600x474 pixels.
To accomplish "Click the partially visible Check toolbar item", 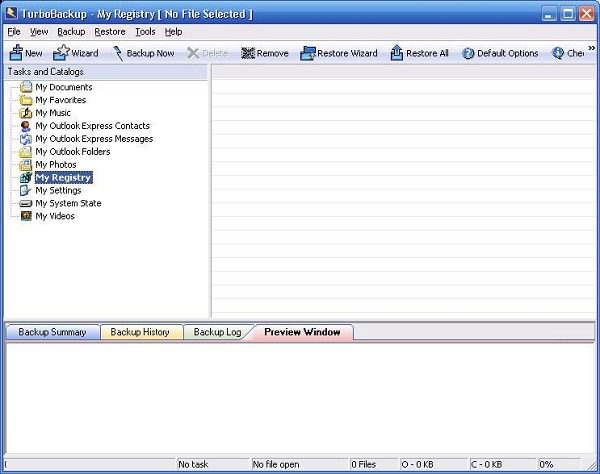I will (x=568, y=53).
